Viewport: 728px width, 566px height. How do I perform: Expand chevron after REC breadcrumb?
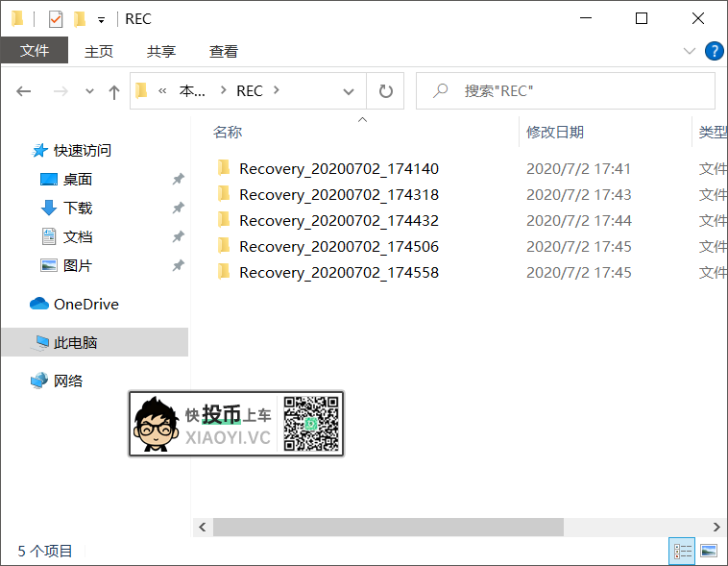coord(277,90)
